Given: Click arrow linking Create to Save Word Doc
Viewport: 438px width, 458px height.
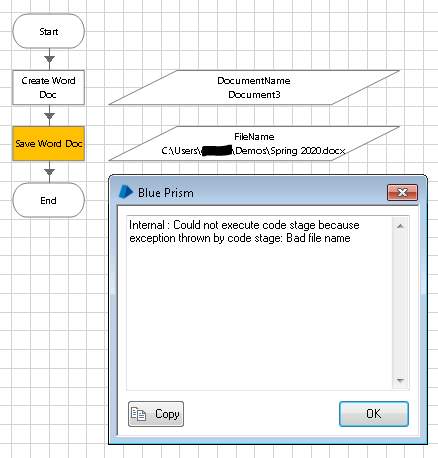Looking at the screenshot, I should point(49,116).
